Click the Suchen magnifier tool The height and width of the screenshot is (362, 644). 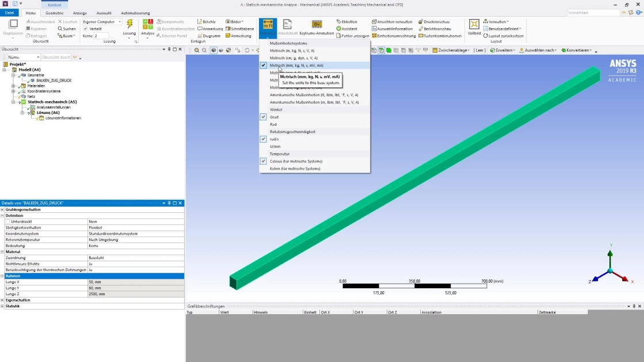click(x=67, y=29)
